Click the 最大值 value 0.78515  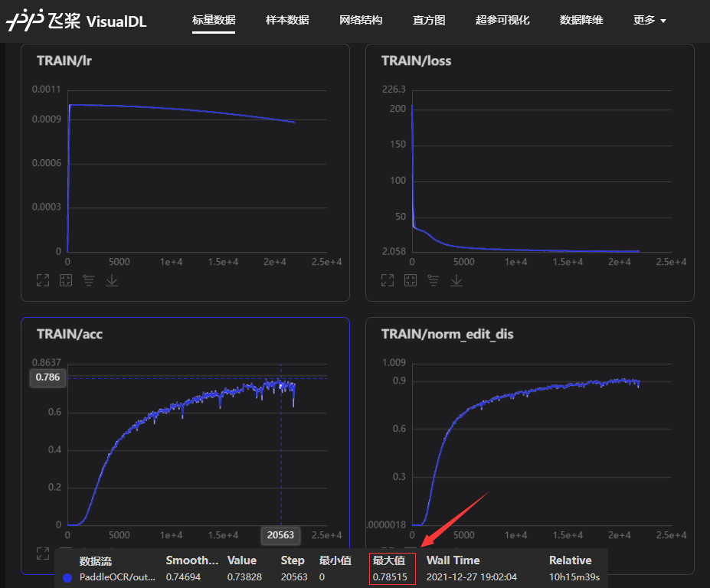click(x=390, y=577)
